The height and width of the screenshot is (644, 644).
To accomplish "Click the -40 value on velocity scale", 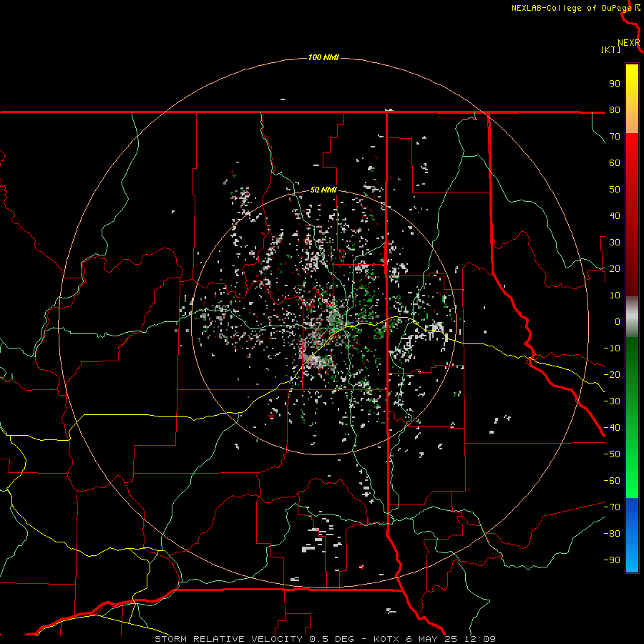I will pyautogui.click(x=612, y=428).
